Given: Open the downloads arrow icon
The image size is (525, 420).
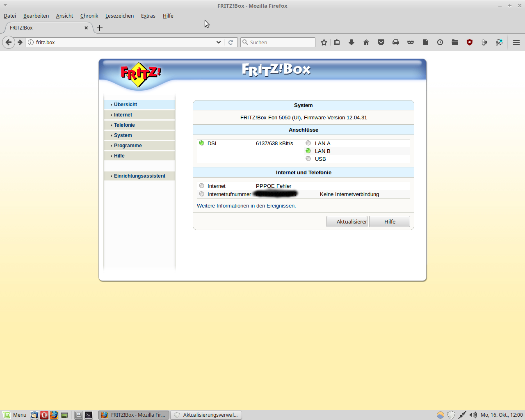Looking at the screenshot, I should 352,42.
